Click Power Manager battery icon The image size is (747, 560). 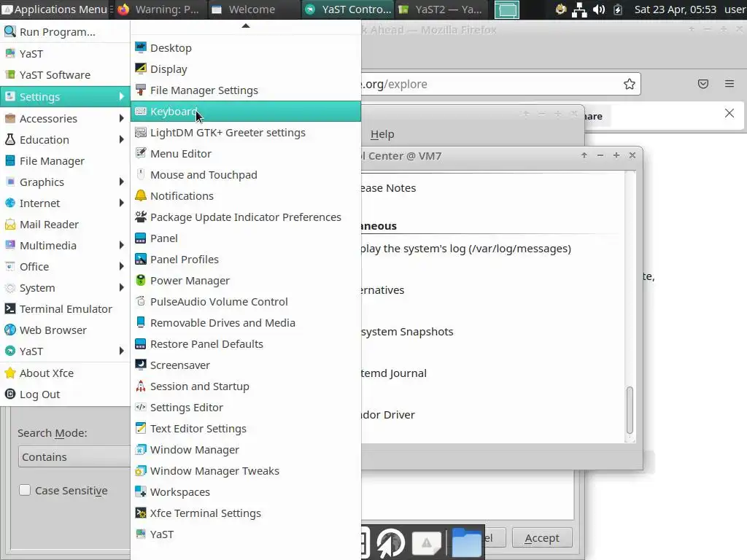coord(141,281)
